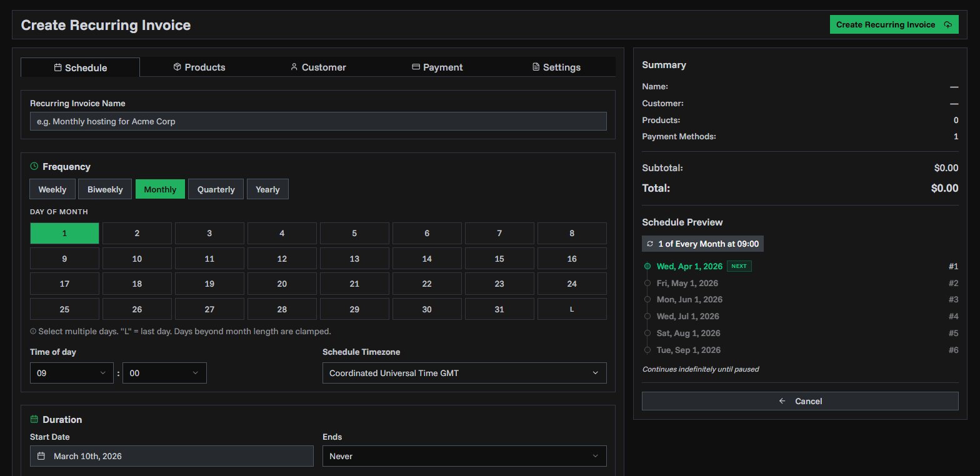Select day 10 of month
980x476 pixels.
(137, 259)
